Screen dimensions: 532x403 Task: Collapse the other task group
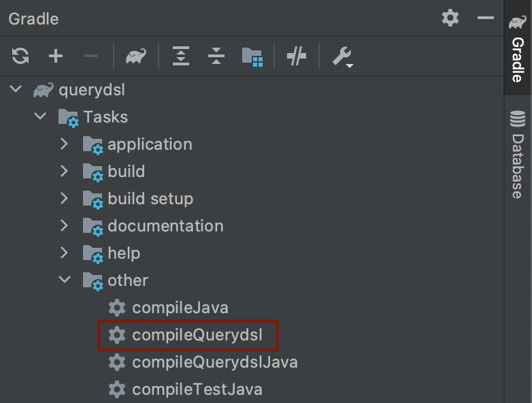tap(65, 280)
